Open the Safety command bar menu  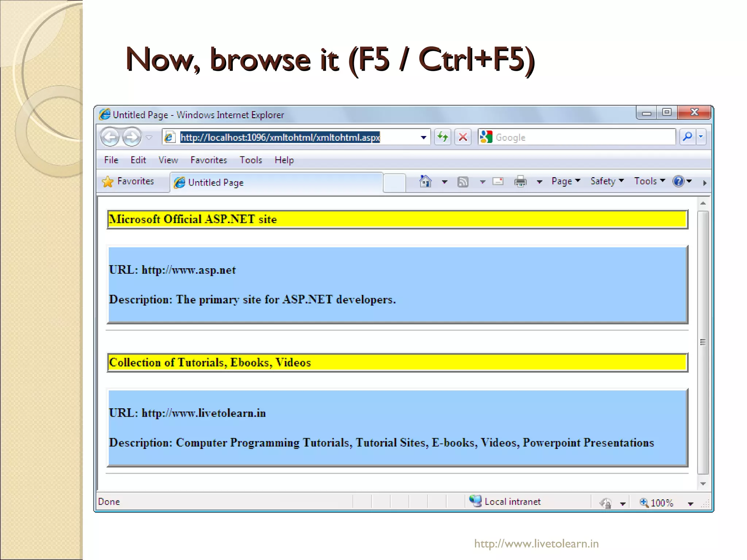607,181
